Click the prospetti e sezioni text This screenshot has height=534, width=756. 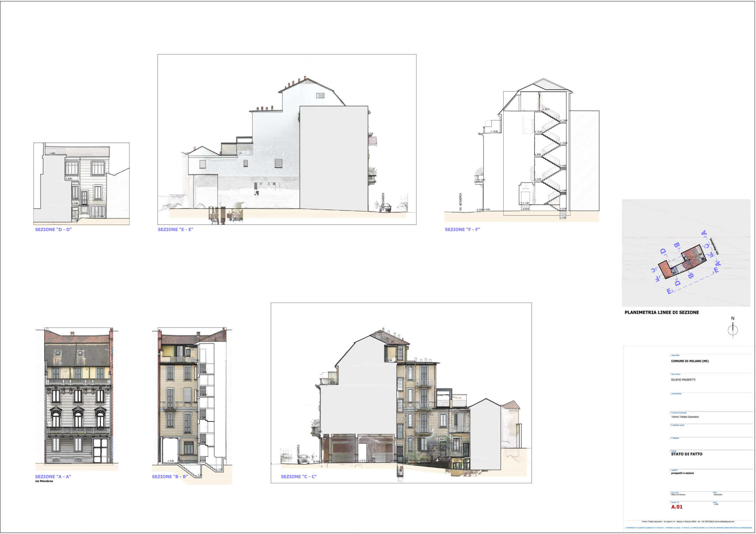coord(682,473)
